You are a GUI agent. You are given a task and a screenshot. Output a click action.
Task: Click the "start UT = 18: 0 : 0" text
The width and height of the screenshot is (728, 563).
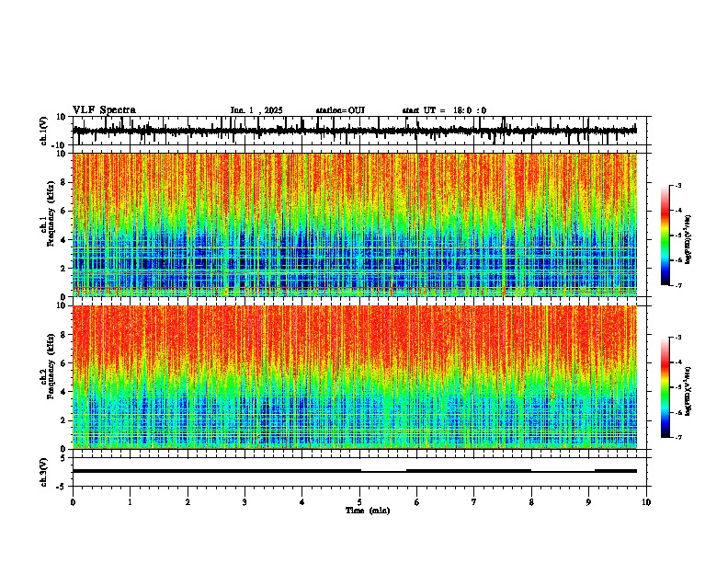pyautogui.click(x=444, y=110)
